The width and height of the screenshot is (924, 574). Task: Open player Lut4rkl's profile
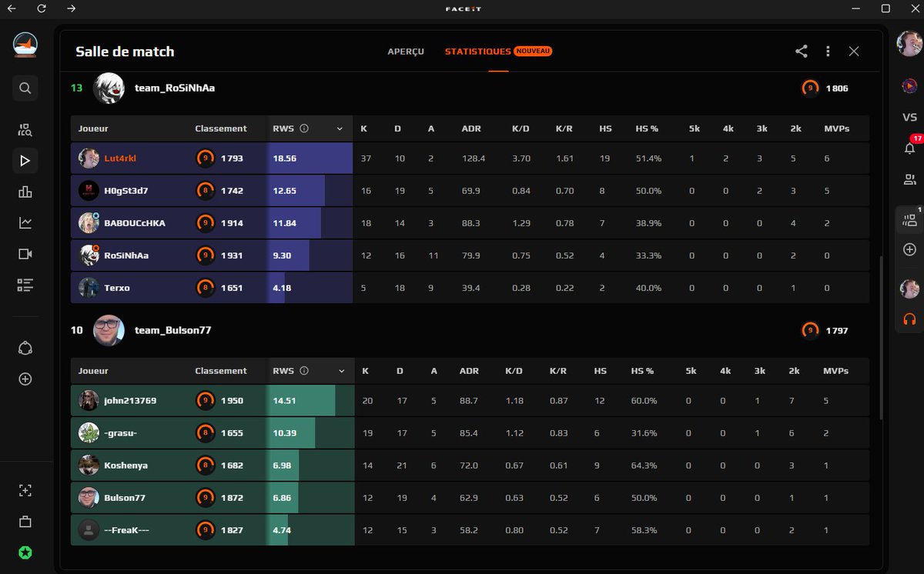[x=120, y=159]
